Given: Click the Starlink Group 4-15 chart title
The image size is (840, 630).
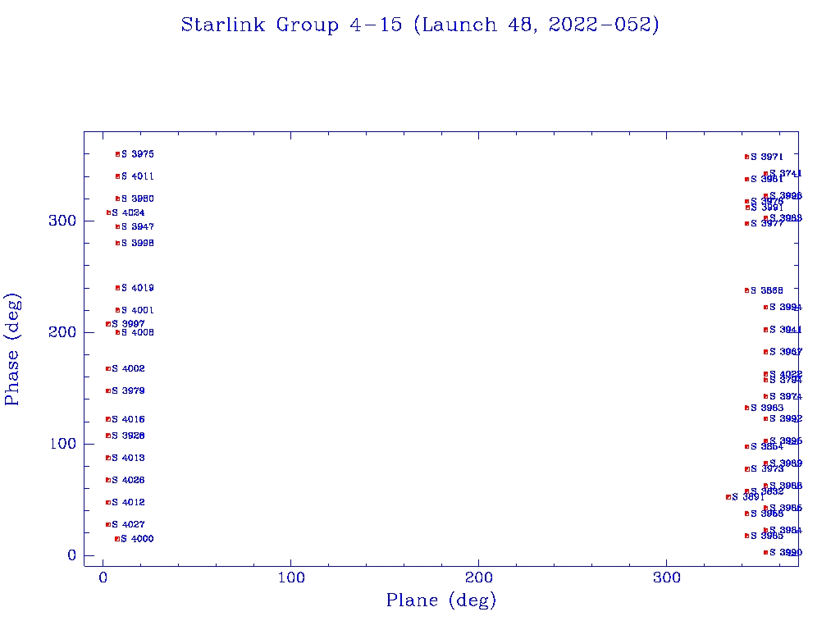Looking at the screenshot, I should 420,25.
